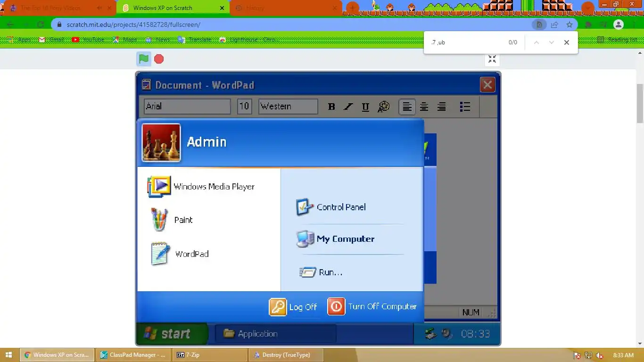Open the Gmail bookmark
The height and width of the screenshot is (362, 644).
[x=51, y=40]
